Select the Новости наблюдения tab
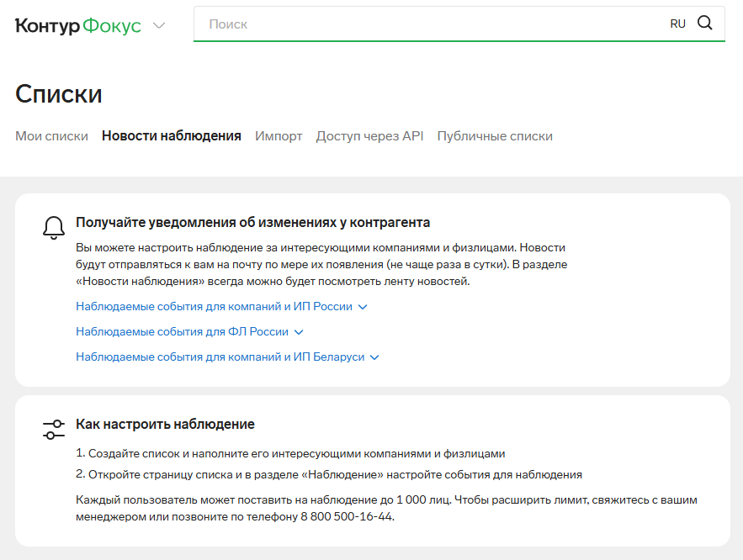743x560 pixels. point(172,136)
